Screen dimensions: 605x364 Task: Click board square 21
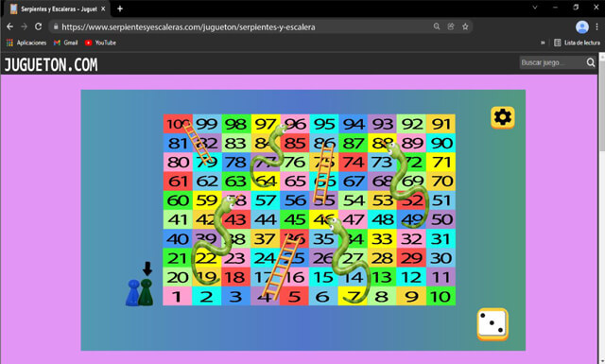coord(177,258)
